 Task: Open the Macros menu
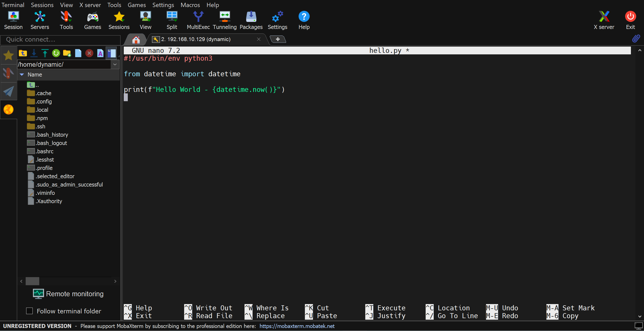click(190, 5)
